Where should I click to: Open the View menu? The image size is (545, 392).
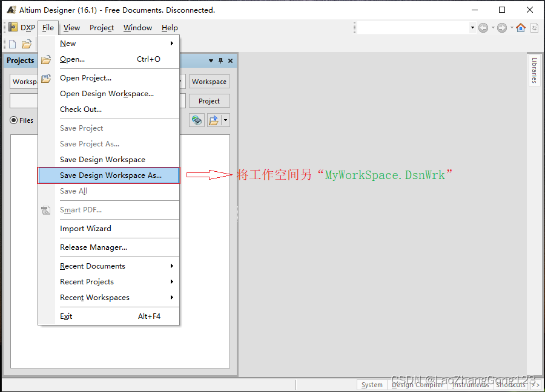pos(71,28)
